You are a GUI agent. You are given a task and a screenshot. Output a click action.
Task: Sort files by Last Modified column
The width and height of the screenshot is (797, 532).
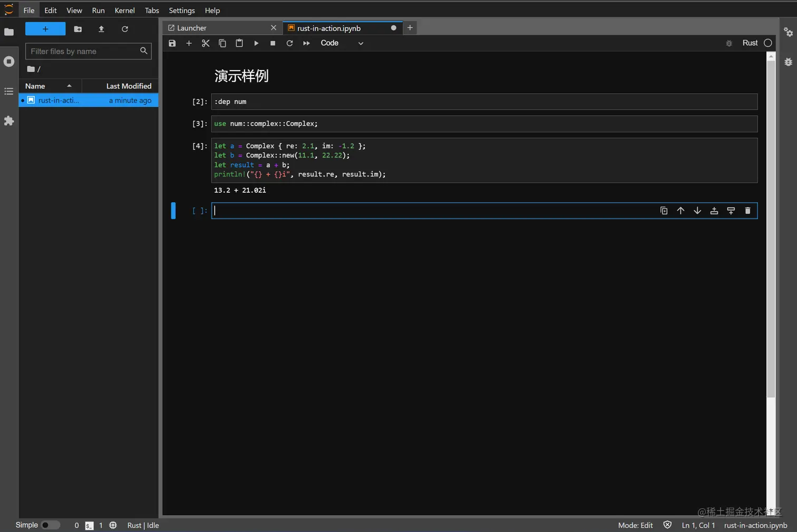(x=120, y=86)
